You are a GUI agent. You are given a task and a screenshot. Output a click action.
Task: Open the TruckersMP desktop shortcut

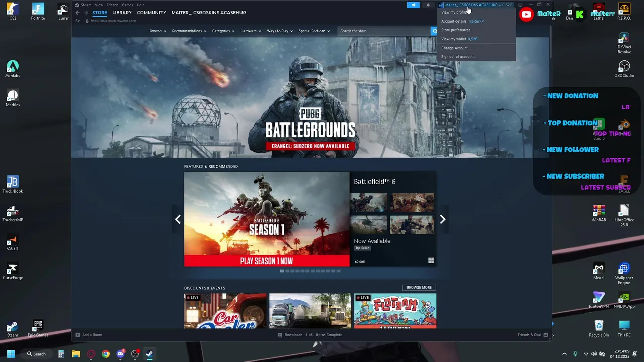(x=13, y=213)
